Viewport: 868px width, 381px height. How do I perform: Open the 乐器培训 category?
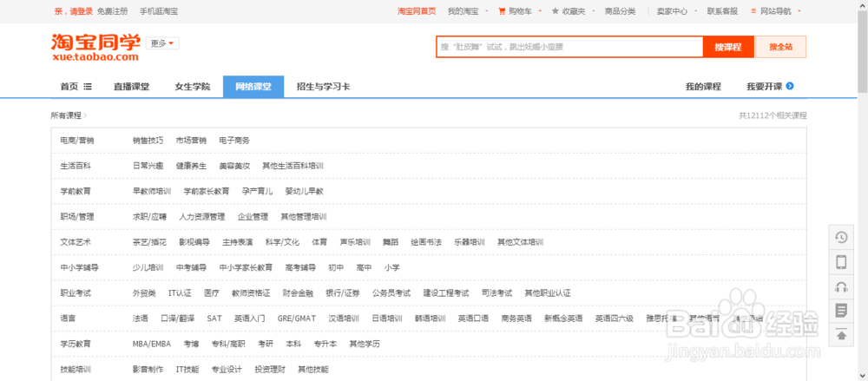(470, 242)
